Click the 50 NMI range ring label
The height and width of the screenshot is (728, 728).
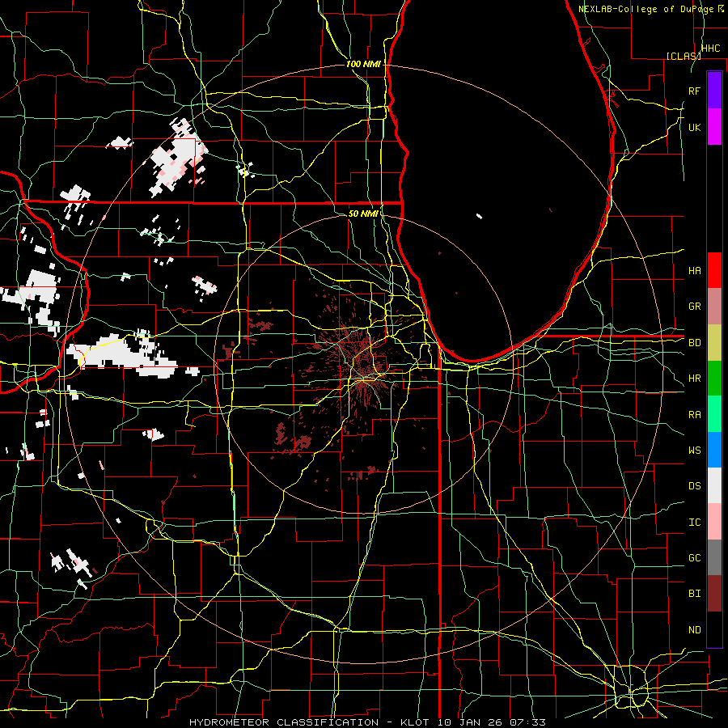363,214
